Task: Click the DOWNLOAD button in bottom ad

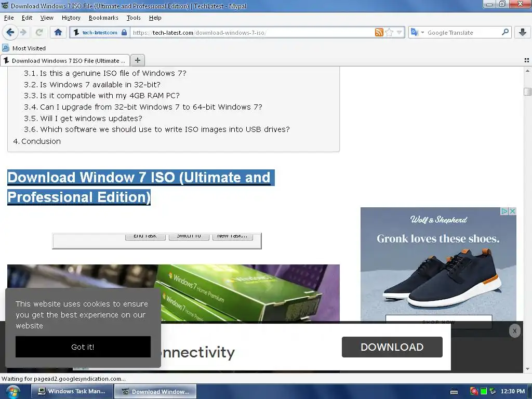Action: pyautogui.click(x=392, y=347)
